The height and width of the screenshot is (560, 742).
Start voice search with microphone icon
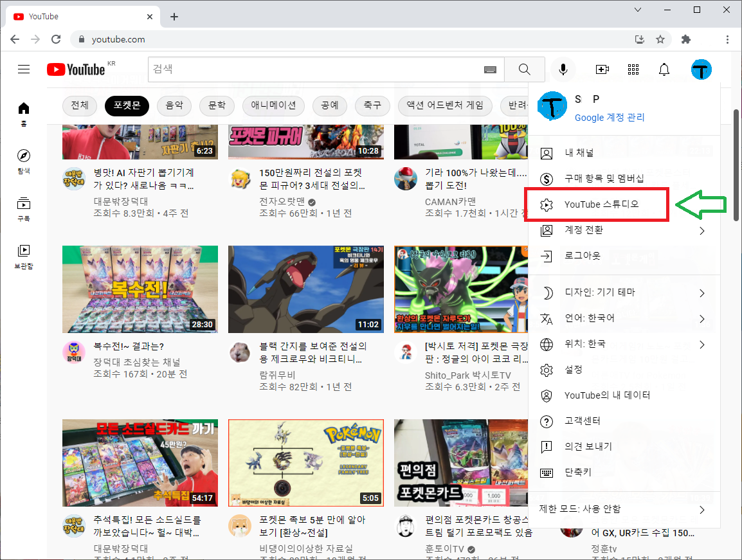click(x=563, y=69)
